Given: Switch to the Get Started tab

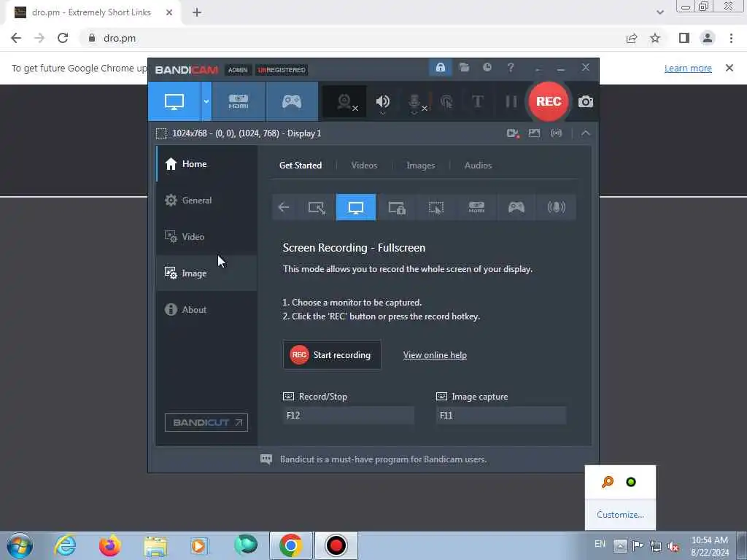Looking at the screenshot, I should (x=301, y=166).
